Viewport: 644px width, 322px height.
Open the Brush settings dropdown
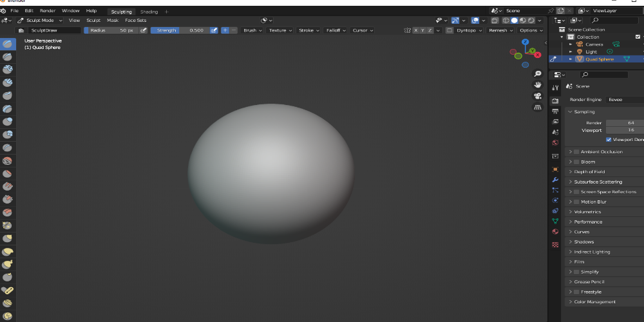point(252,30)
